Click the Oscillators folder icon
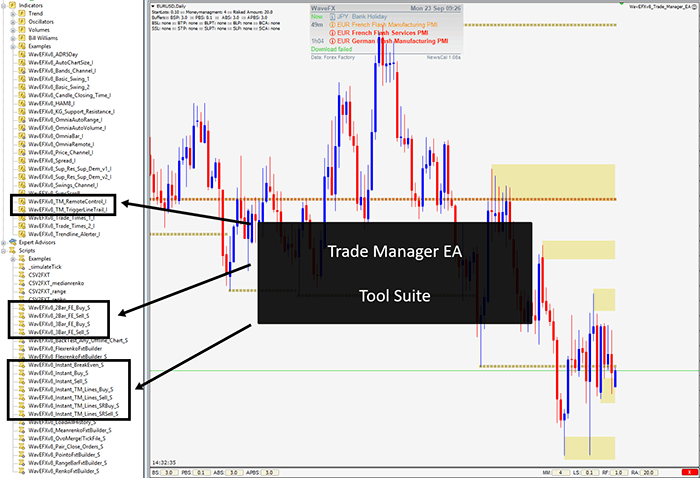Image resolution: width=700 pixels, height=478 pixels. tap(23, 22)
